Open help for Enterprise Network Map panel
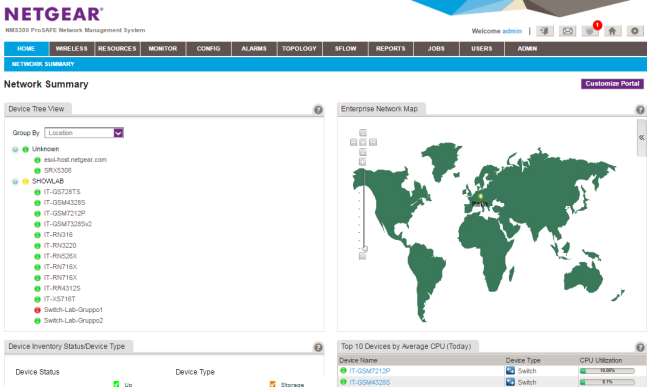650x387 pixels. pos(640,110)
